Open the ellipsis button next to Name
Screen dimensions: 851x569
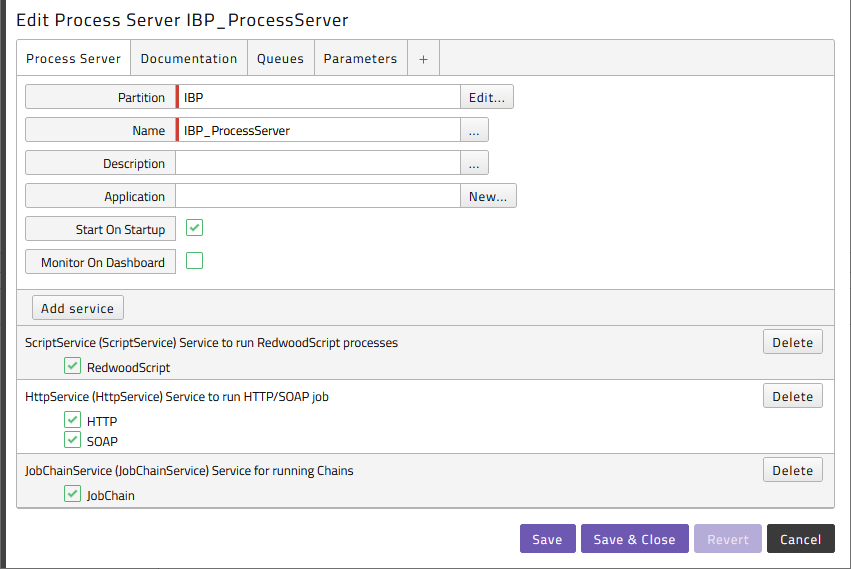(x=474, y=130)
